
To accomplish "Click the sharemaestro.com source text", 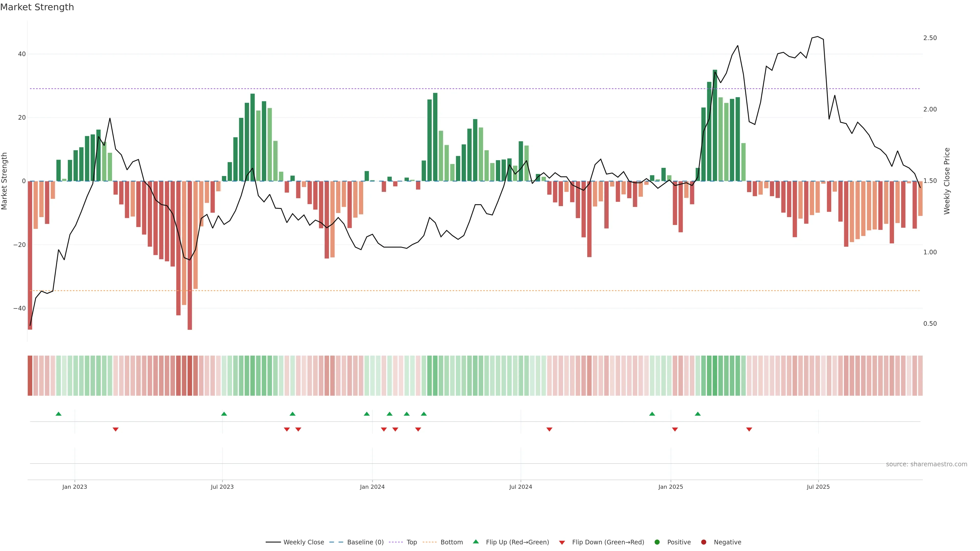I will click(926, 464).
